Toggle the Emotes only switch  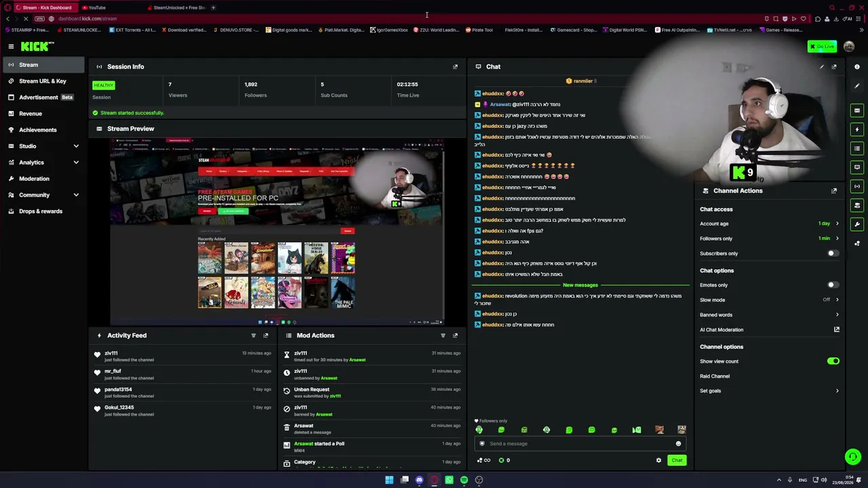(833, 285)
